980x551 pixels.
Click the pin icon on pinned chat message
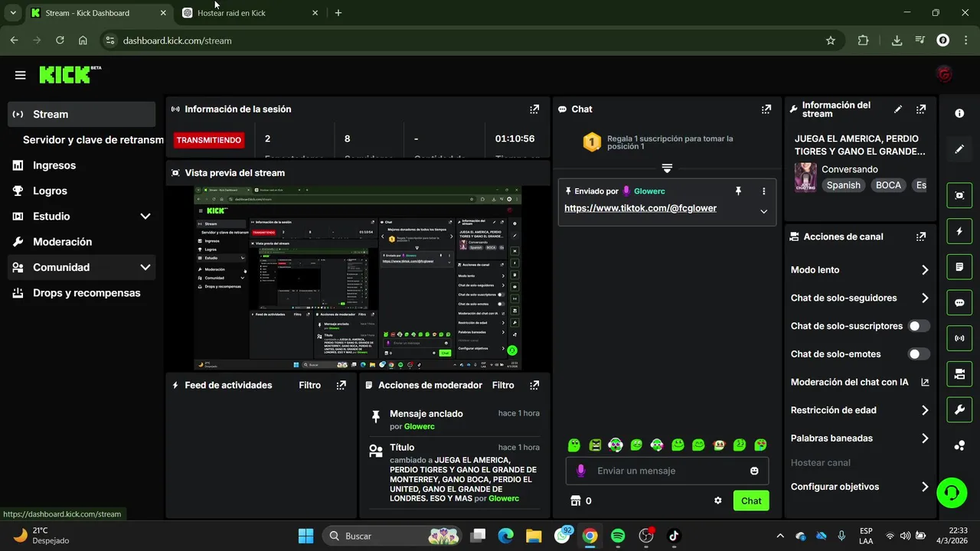738,191
